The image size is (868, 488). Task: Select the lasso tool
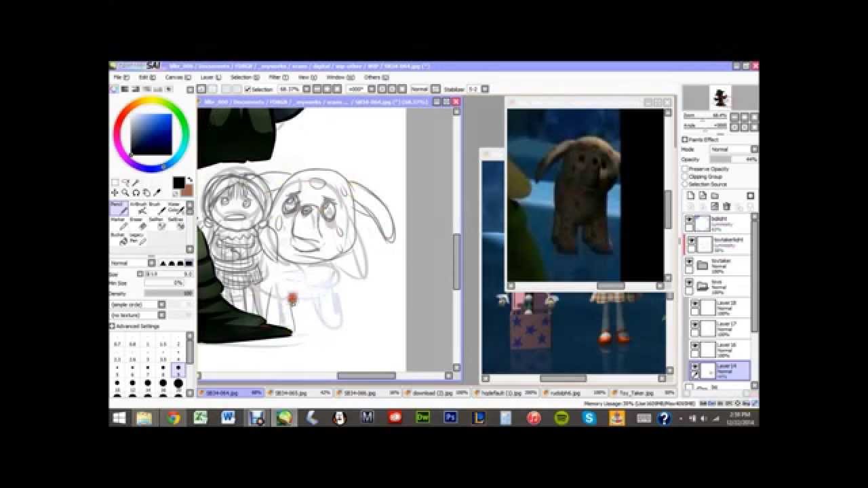click(125, 182)
